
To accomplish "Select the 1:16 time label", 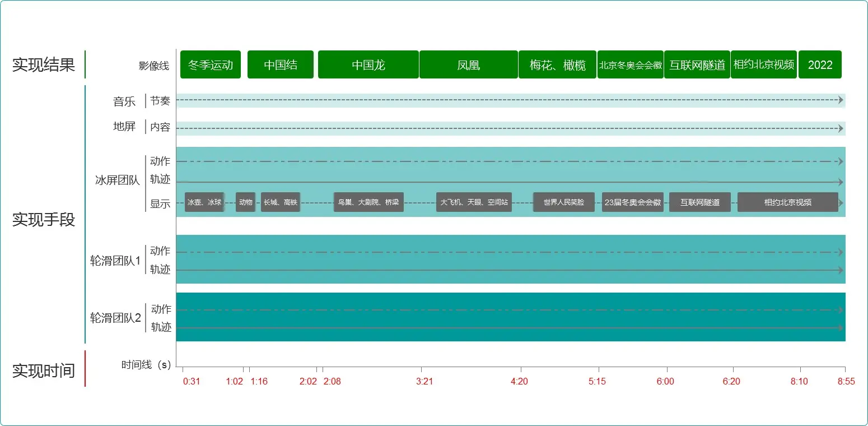I will click(x=259, y=381).
